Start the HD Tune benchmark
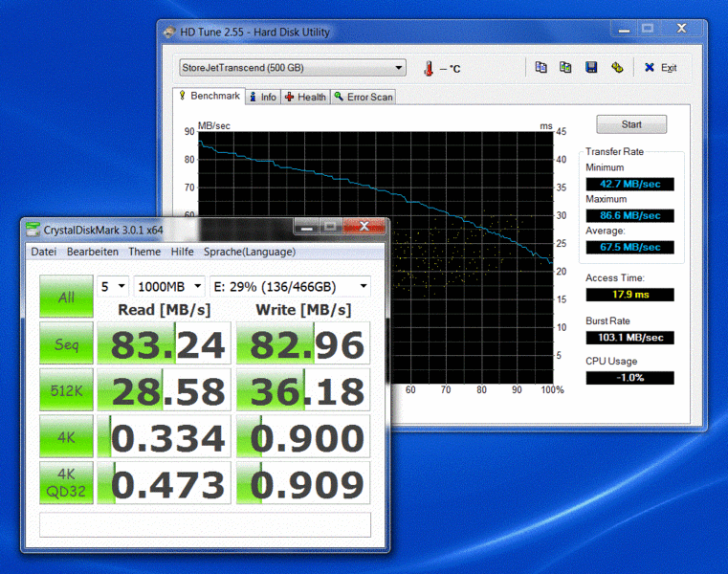The height and width of the screenshot is (574, 728). [x=631, y=124]
